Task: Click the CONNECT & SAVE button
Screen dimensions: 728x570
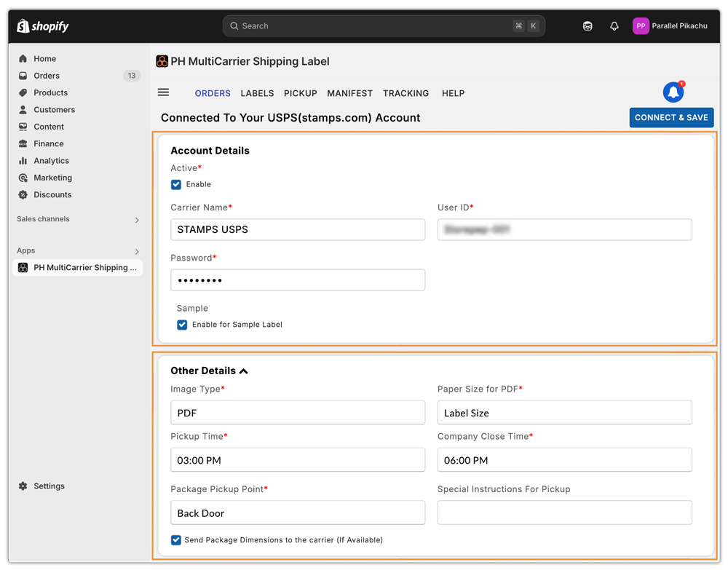Action: point(671,117)
